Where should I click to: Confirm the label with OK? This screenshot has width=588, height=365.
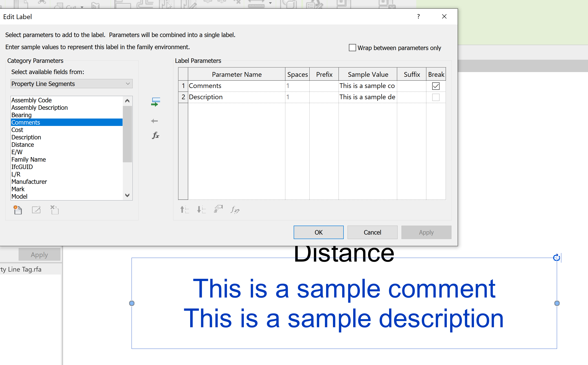[x=318, y=232]
